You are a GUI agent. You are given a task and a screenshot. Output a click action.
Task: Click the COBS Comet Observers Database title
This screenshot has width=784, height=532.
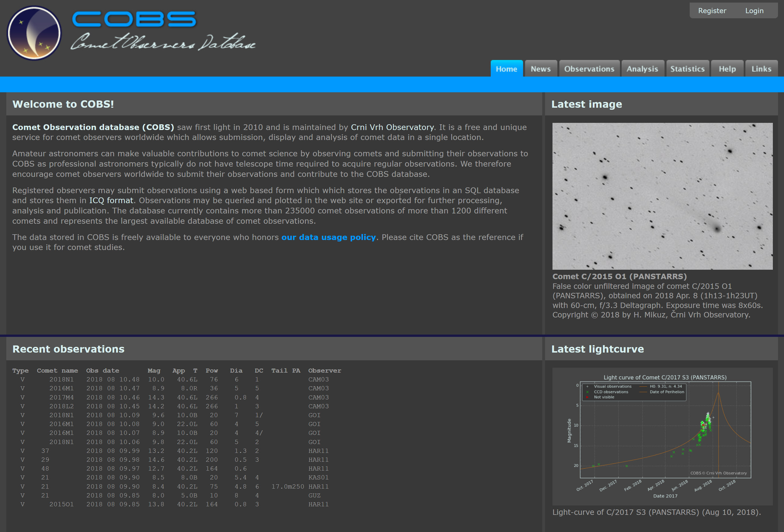163,31
